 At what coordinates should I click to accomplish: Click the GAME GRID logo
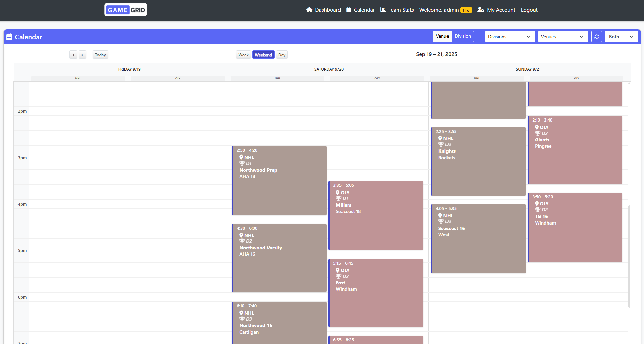tap(126, 10)
